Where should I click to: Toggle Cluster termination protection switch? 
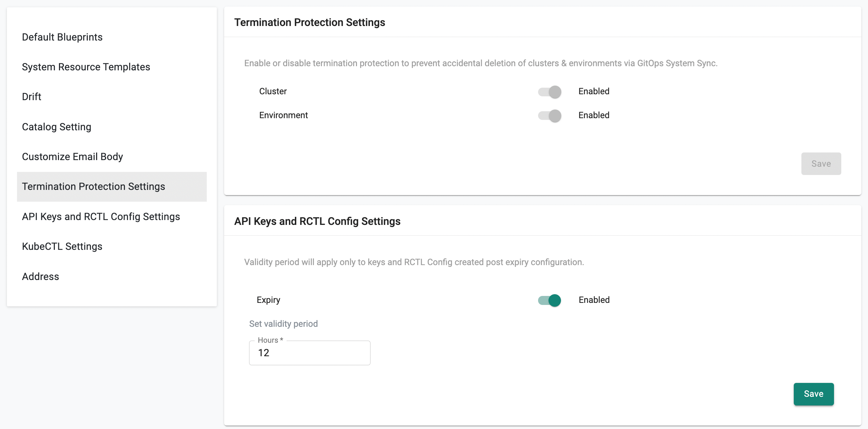(550, 92)
